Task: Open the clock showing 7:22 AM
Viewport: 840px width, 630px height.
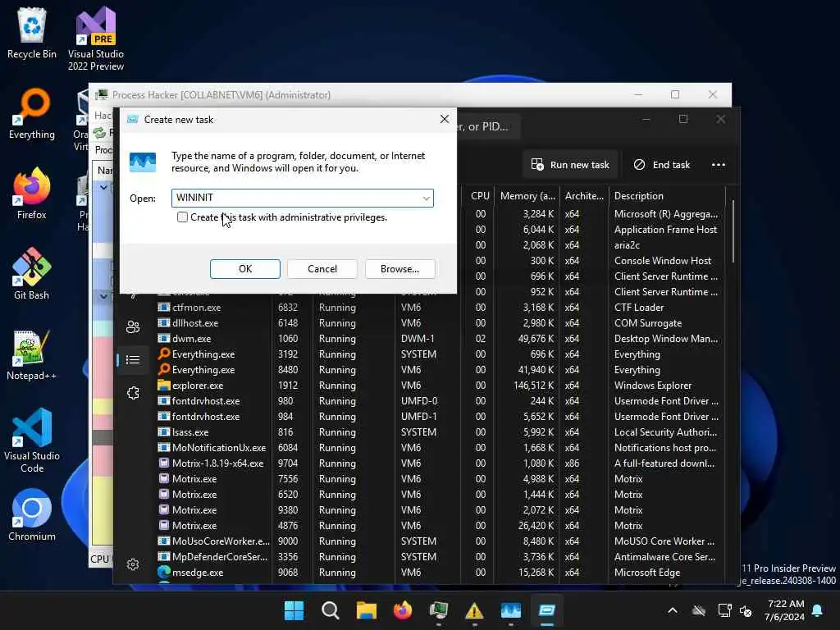Action: pos(784,610)
